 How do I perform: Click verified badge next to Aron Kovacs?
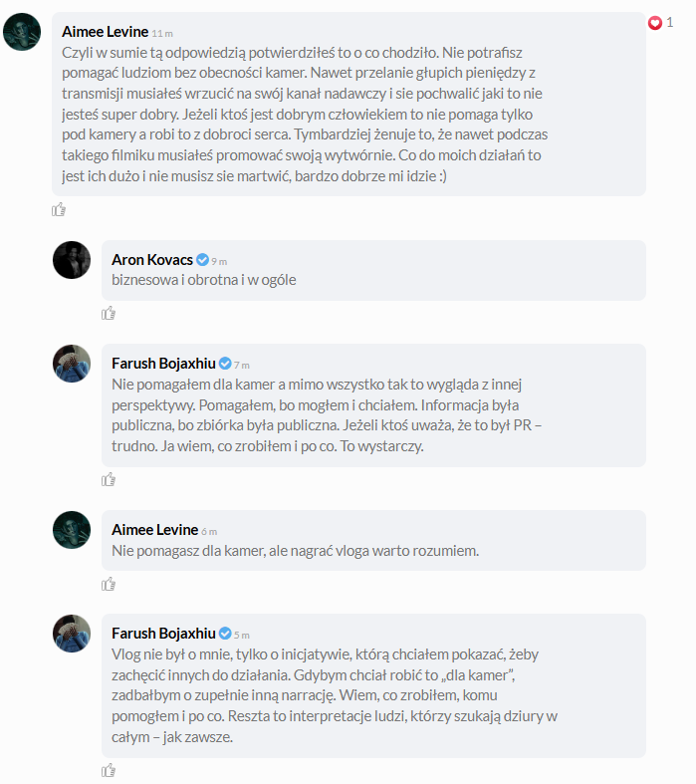point(202,260)
